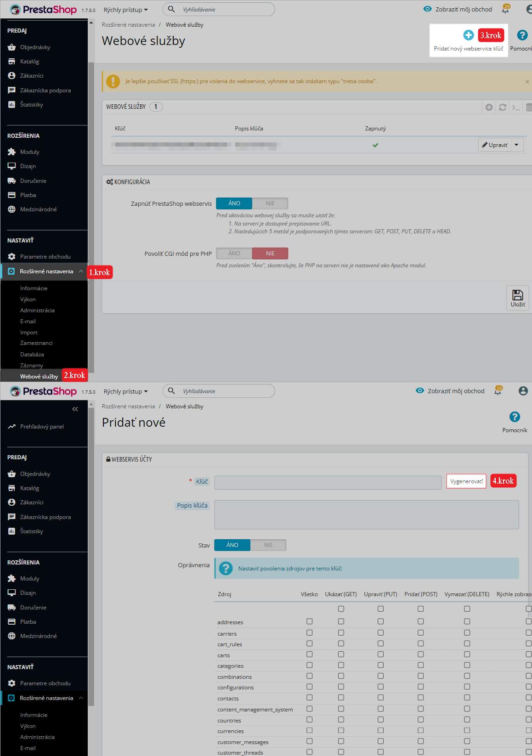Viewport: 532px width, 756px height.
Task: Open the Pomocník help icon in add form
Action: pyautogui.click(x=515, y=417)
